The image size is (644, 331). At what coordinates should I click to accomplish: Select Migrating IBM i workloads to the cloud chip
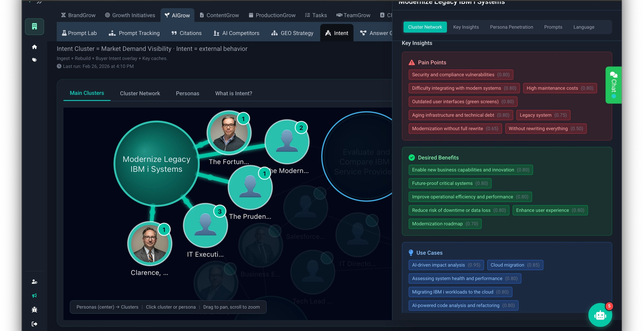[460, 292]
